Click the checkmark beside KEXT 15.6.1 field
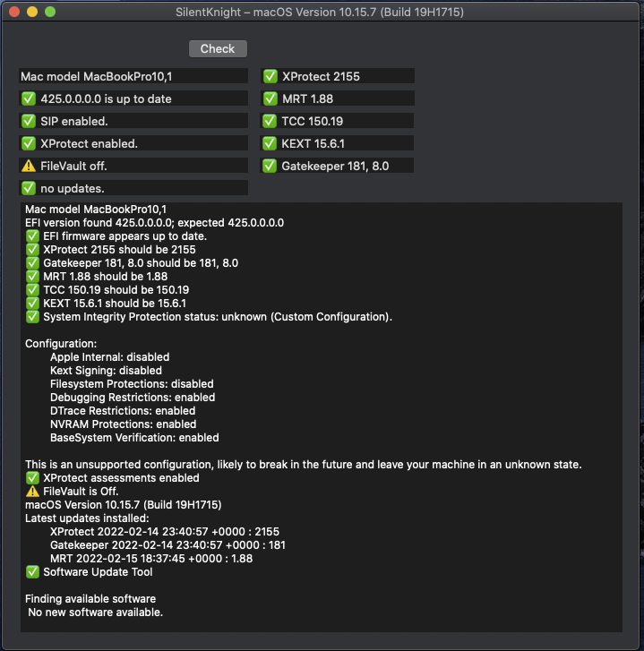Screen dimensions: 644x651 coord(270,143)
